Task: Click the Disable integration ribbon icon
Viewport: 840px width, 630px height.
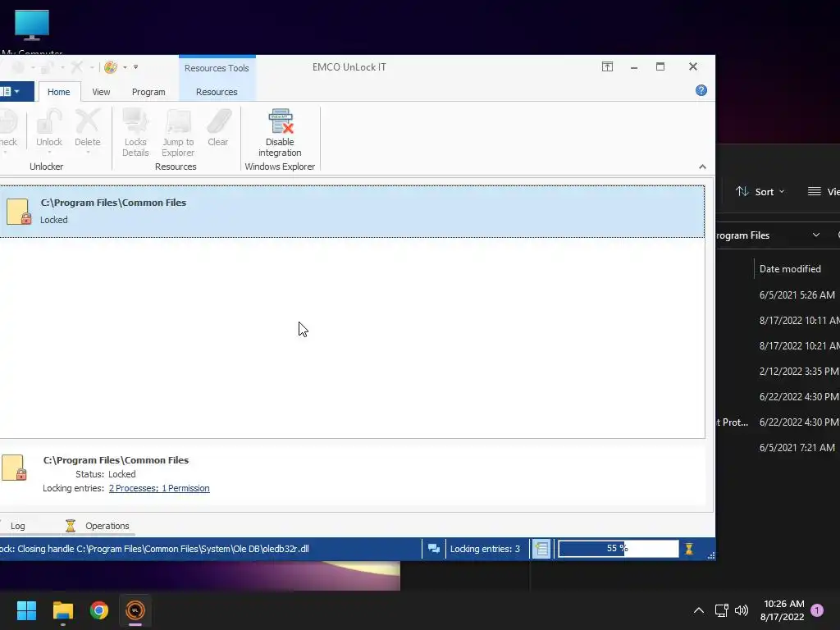Action: pyautogui.click(x=281, y=121)
